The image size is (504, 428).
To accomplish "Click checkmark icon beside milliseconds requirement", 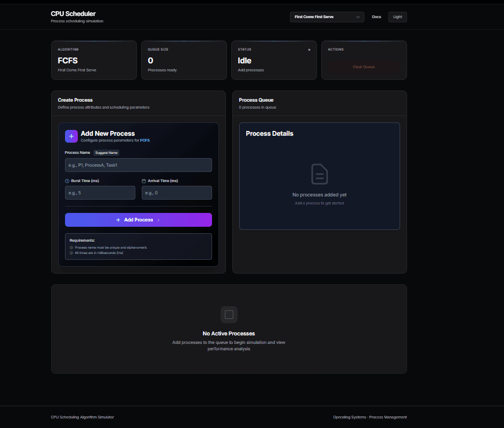I will tap(71, 253).
